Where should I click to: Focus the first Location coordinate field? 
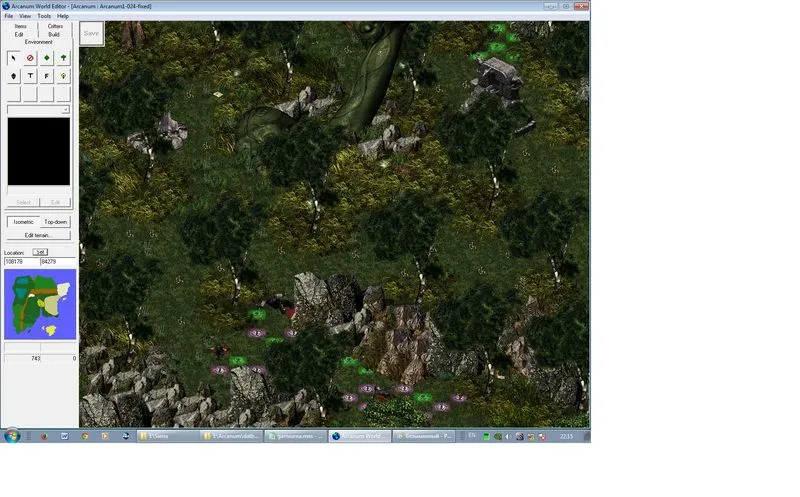[x=21, y=262]
